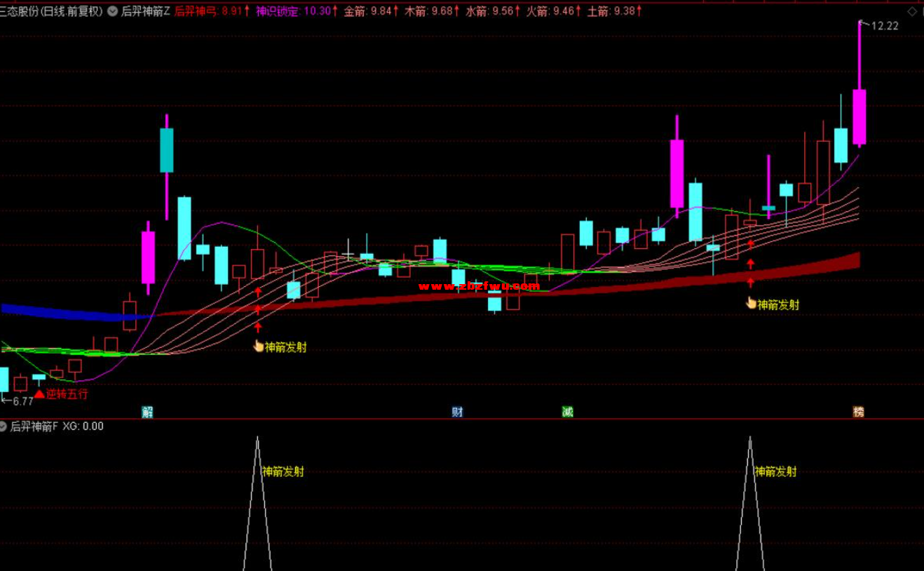Click the 6.77 low price label
This screenshot has width=924, height=571.
tap(23, 401)
